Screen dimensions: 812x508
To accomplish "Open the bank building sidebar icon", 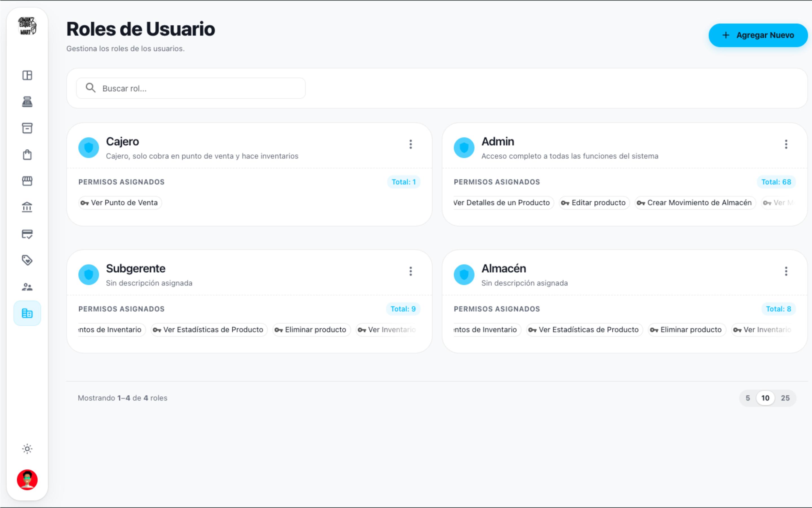I will [x=27, y=207].
